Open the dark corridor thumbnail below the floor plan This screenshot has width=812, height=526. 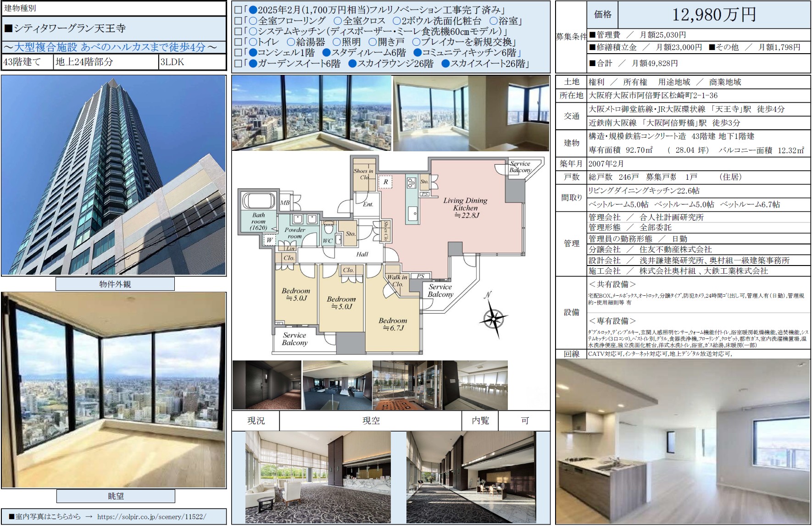click(267, 385)
